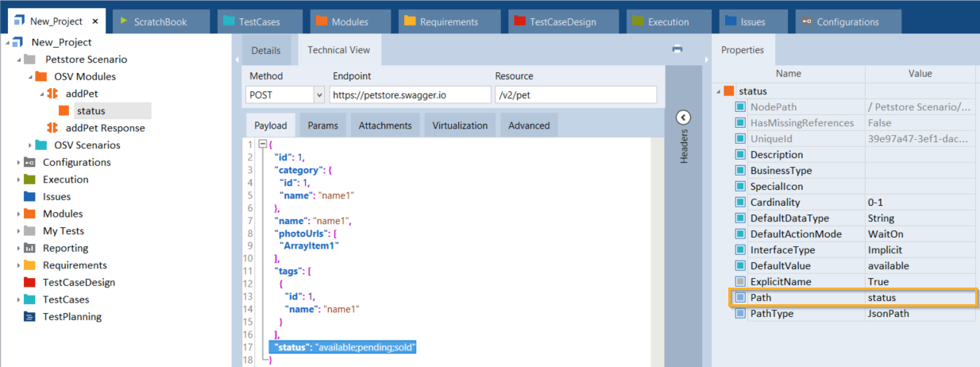This screenshot has width=980, height=367.
Task: Switch to the Params tab
Action: 322,126
